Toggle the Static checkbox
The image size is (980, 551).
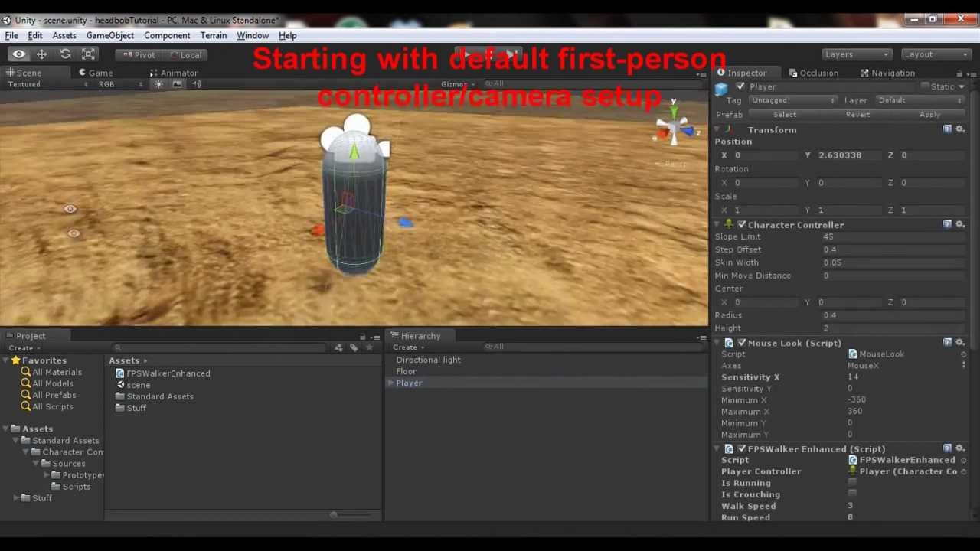(925, 86)
